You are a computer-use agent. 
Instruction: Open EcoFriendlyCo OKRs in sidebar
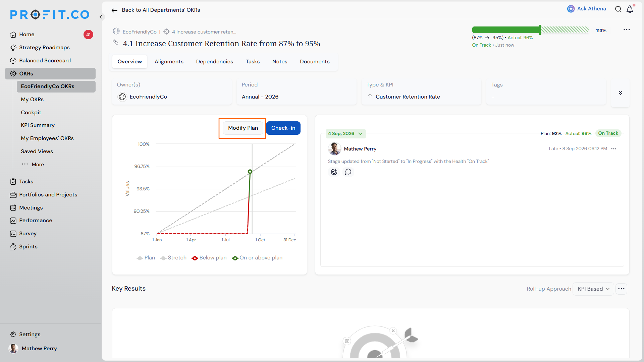click(x=56, y=86)
